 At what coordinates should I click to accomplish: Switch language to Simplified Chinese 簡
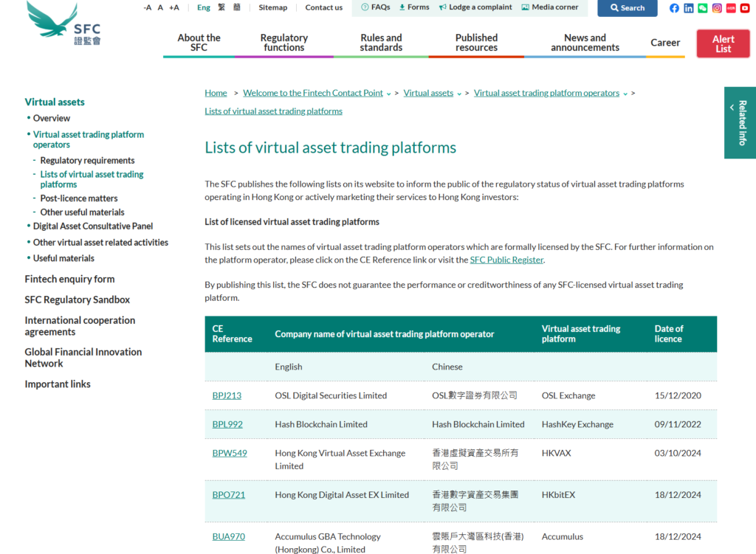click(x=237, y=7)
